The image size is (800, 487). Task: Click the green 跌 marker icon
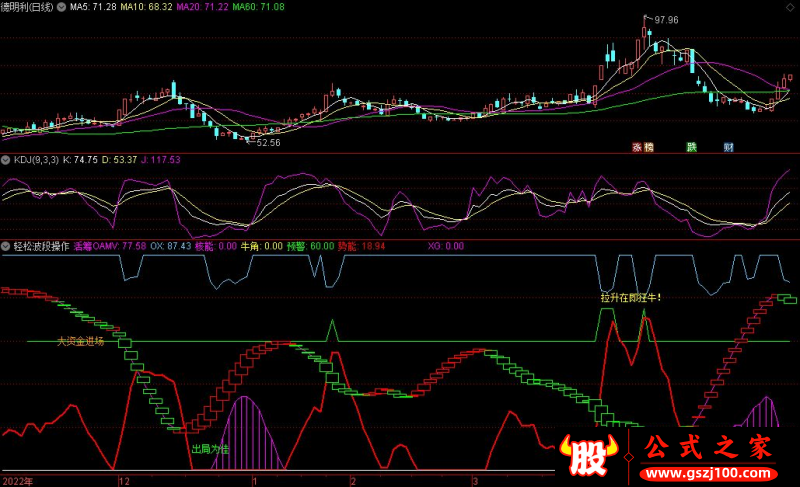coord(691,147)
